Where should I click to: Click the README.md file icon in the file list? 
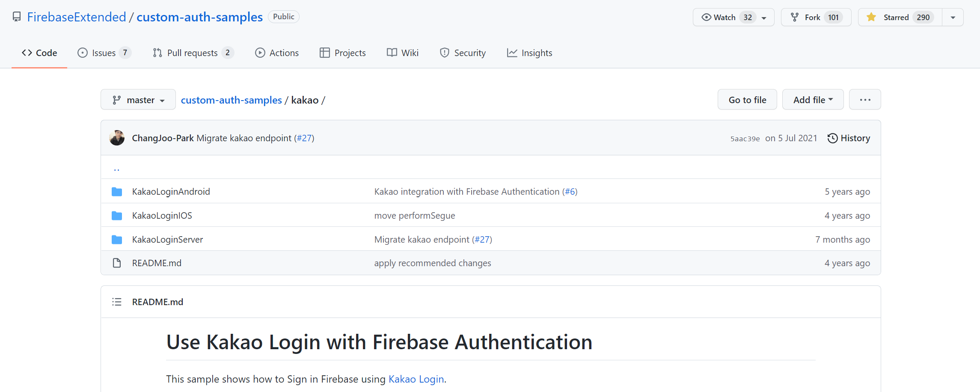coord(117,263)
